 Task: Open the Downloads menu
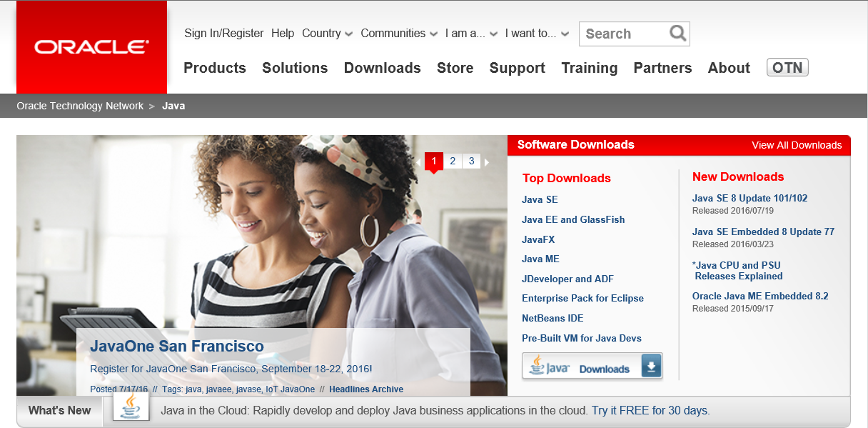point(383,68)
